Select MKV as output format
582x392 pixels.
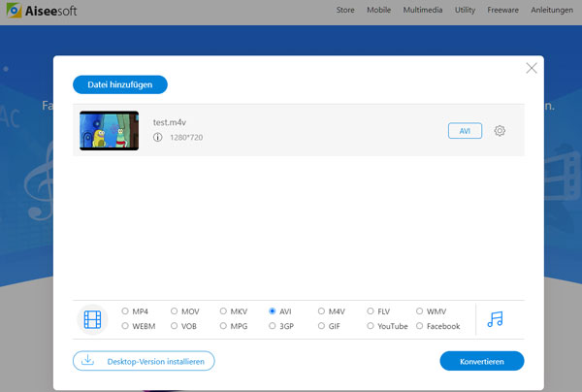223,311
